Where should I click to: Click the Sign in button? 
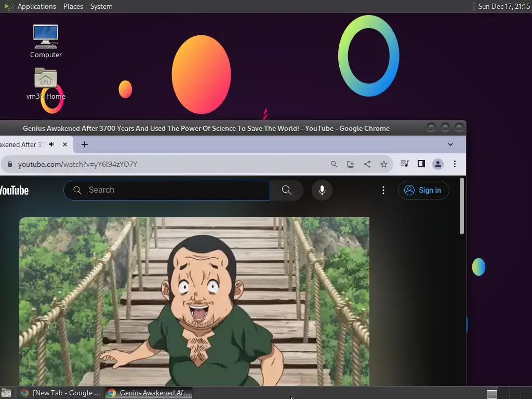click(x=423, y=190)
